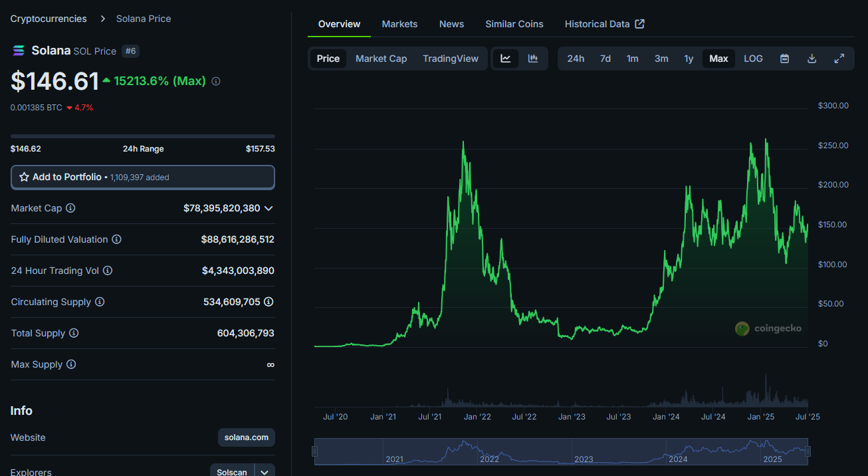Click the 24h Range price bar
This screenshot has height=476, width=868.
click(143, 136)
